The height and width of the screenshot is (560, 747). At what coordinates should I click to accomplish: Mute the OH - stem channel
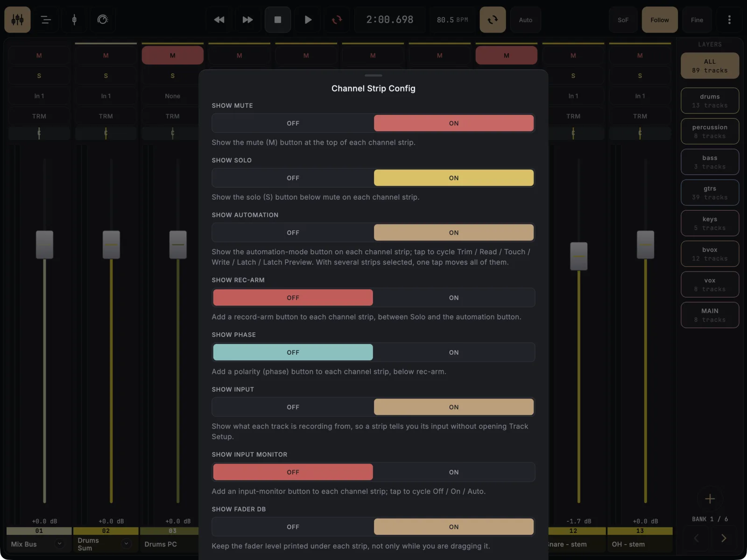[640, 56]
